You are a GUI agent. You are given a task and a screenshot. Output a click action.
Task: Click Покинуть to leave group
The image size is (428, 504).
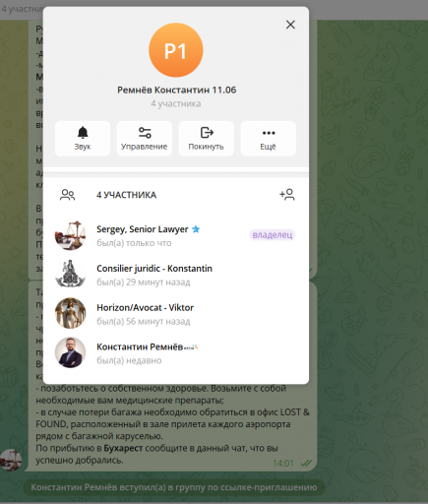pos(207,138)
